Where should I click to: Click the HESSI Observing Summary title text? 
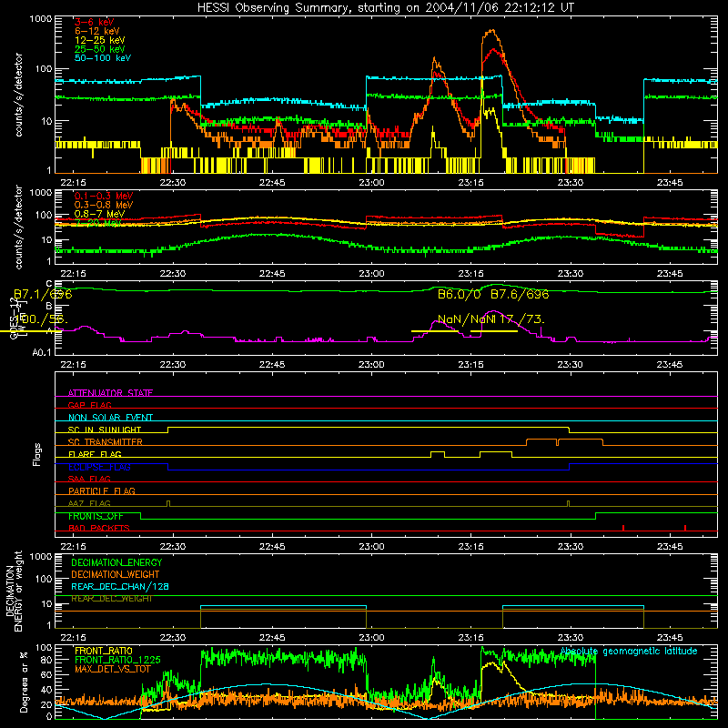[385, 7]
